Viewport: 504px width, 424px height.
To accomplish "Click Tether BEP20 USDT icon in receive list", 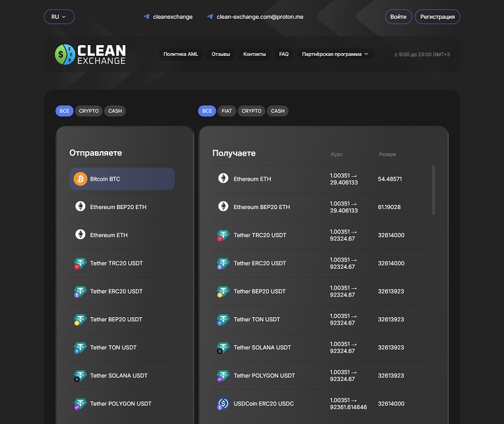I will coord(222,291).
